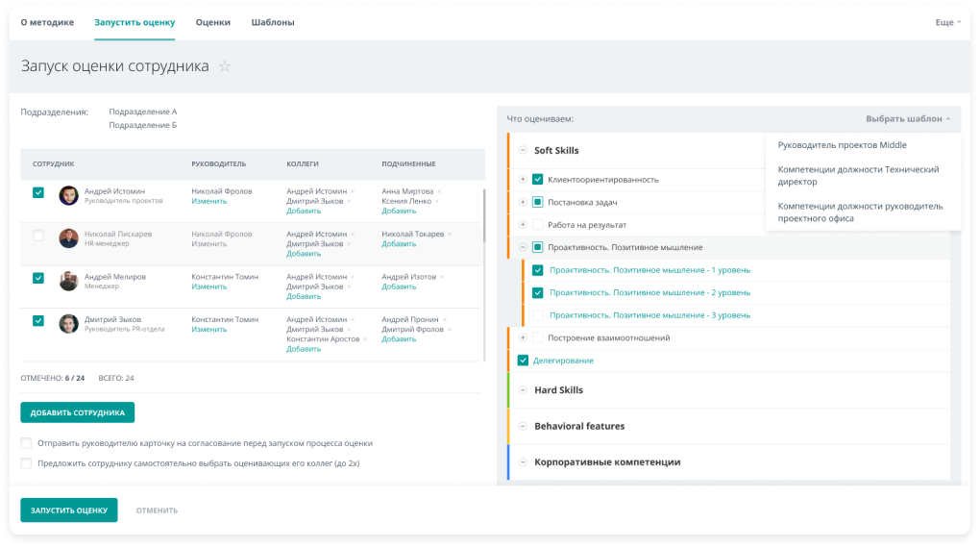The width and height of the screenshot is (980, 548).
Task: Open the О методике tab
Action: pyautogui.click(x=47, y=22)
